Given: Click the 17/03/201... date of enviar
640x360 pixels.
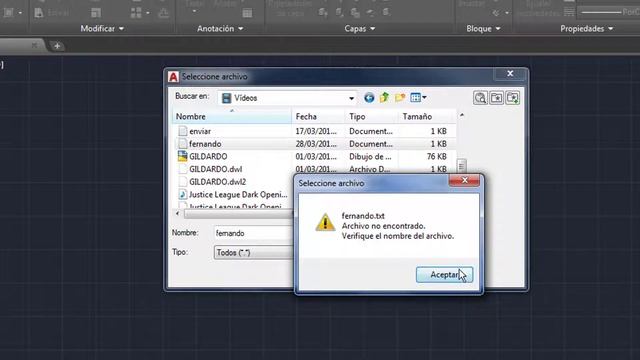Looking at the screenshot, I should tap(316, 131).
